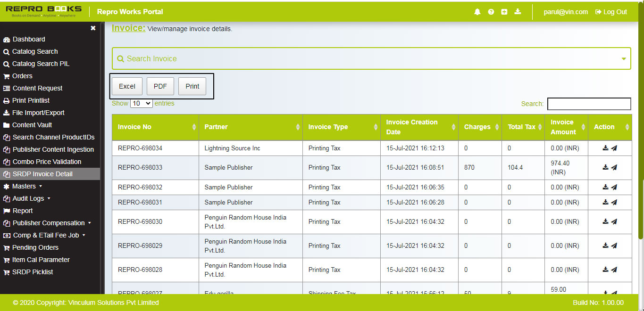Download invoice REPRO-698034 using its download icon

pos(605,148)
